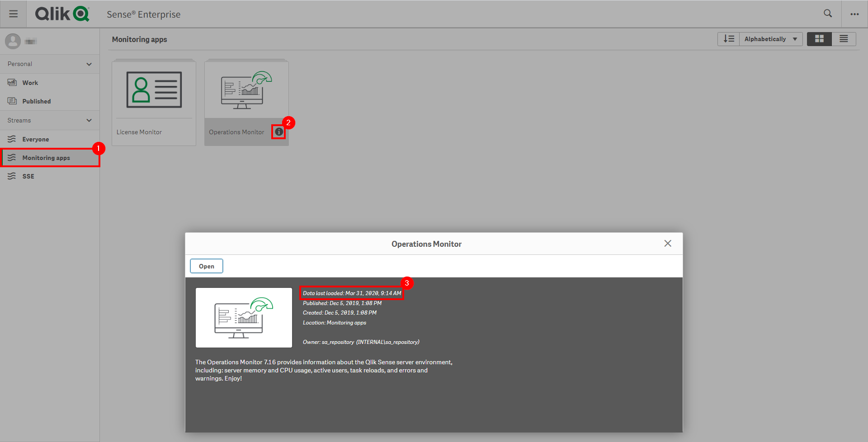Click the sort order icon

[728, 39]
